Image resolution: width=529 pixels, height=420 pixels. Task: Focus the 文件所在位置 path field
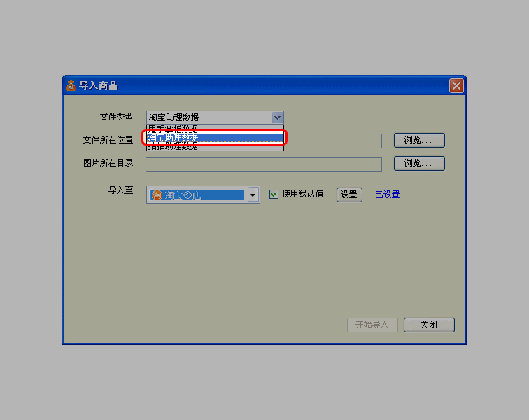[334, 141]
